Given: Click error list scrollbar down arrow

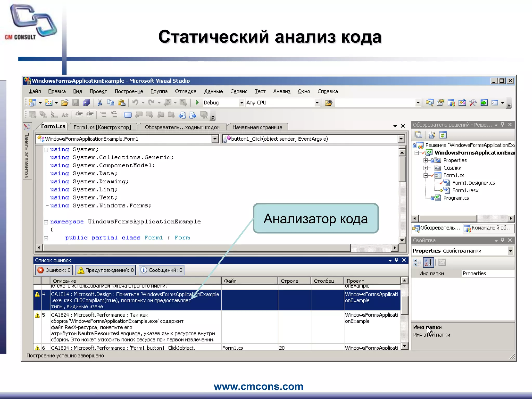Looking at the screenshot, I should (x=404, y=346).
